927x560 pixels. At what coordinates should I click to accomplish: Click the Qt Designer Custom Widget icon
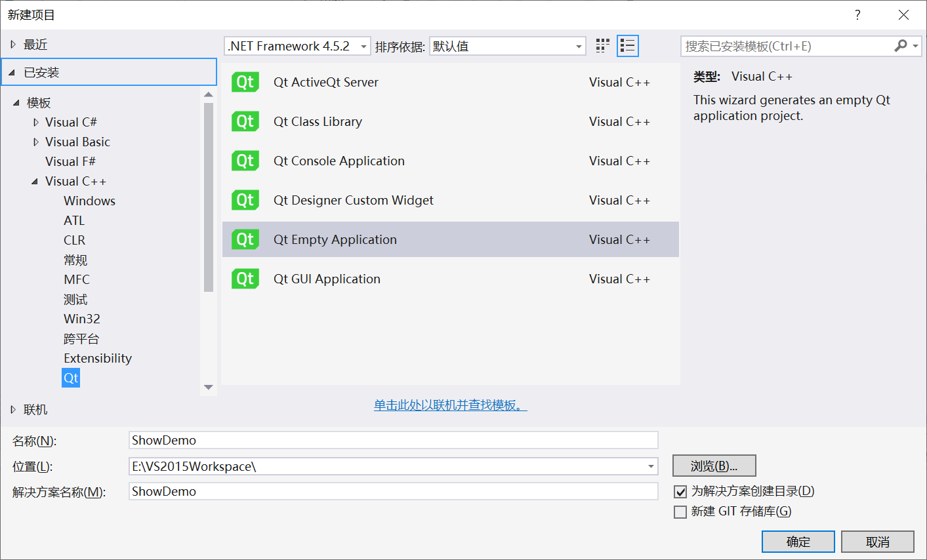(245, 200)
